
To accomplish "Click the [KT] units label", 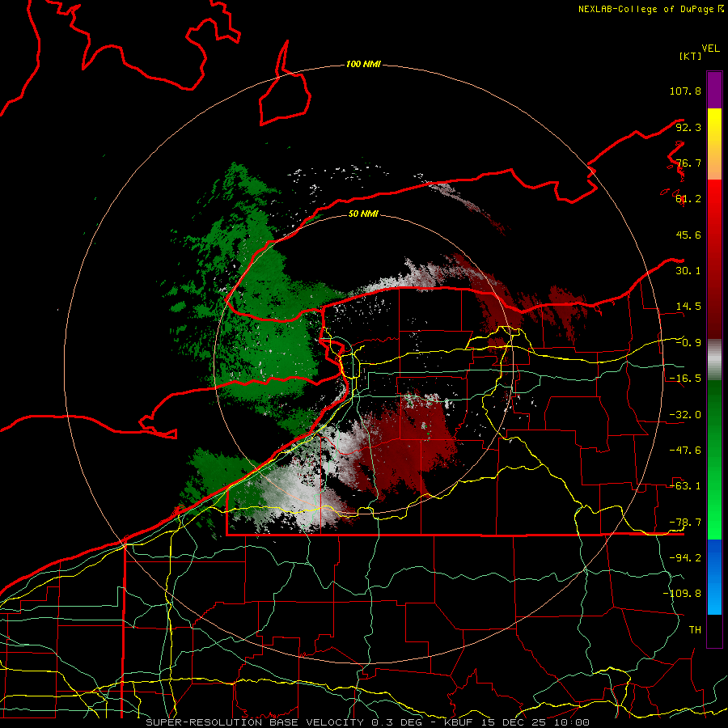I will 690,56.
